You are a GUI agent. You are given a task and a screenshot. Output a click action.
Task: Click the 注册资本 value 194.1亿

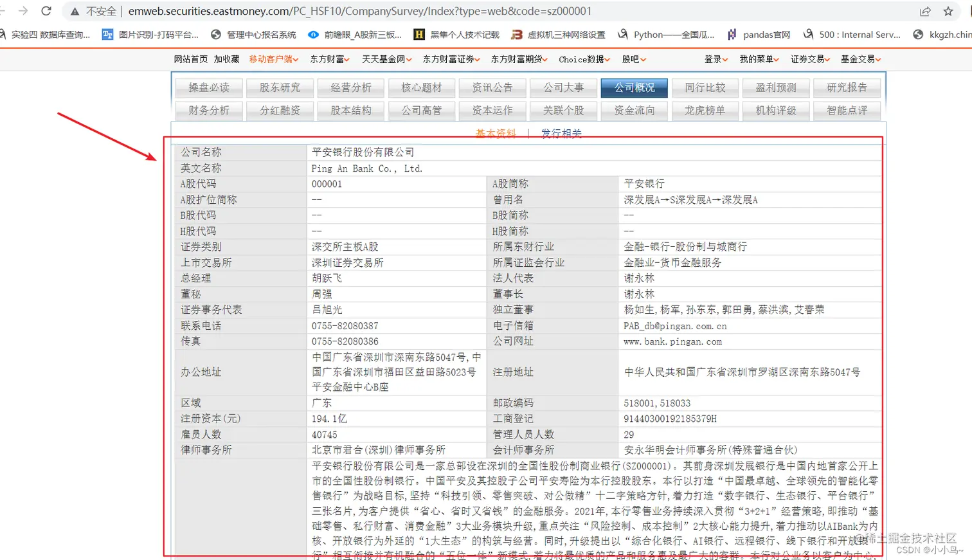pos(329,419)
